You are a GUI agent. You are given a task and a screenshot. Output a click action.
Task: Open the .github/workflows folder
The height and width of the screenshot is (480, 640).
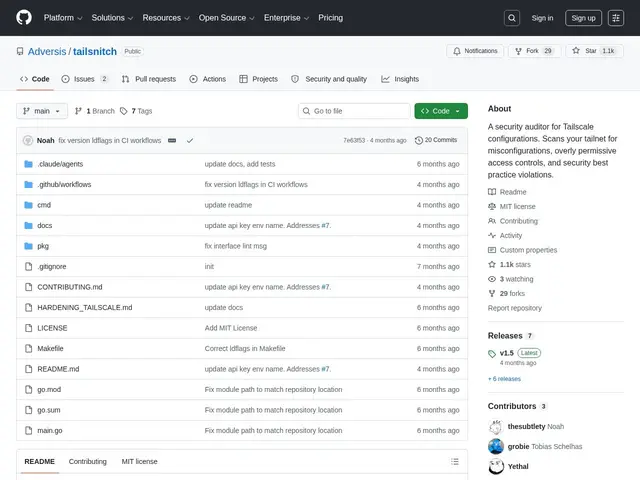(x=64, y=184)
